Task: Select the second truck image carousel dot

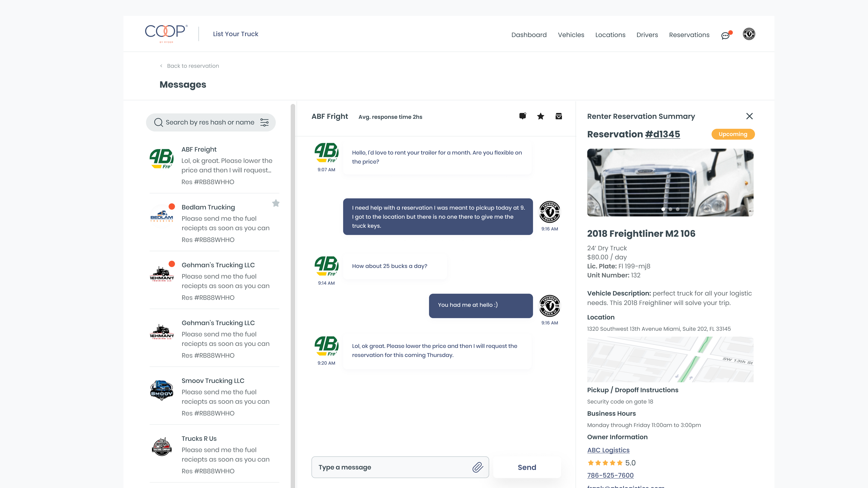Action: (x=670, y=209)
